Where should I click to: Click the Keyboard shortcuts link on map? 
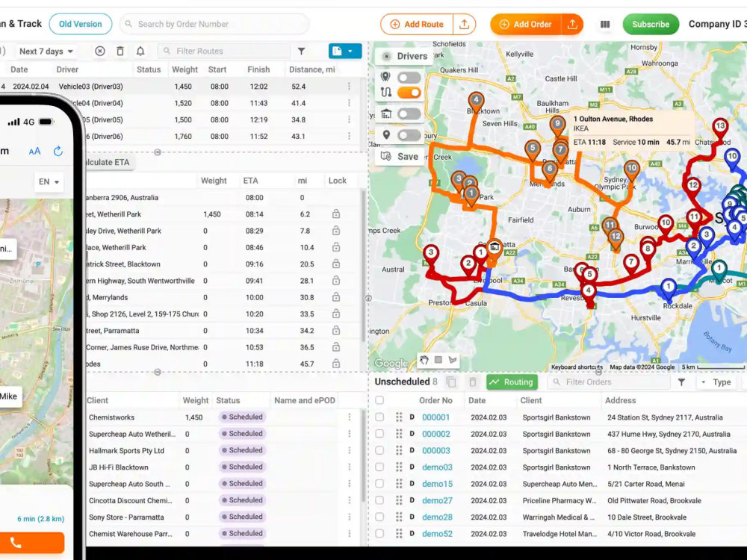coord(577,367)
